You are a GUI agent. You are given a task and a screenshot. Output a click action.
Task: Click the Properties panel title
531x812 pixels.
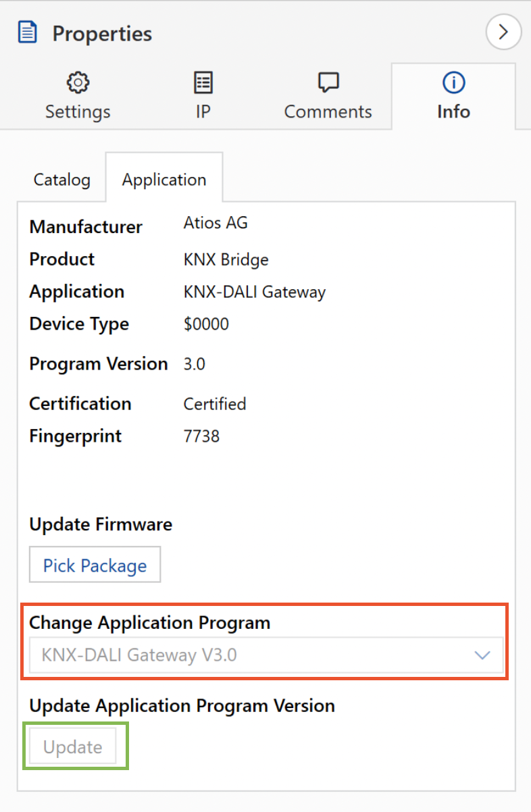click(102, 33)
